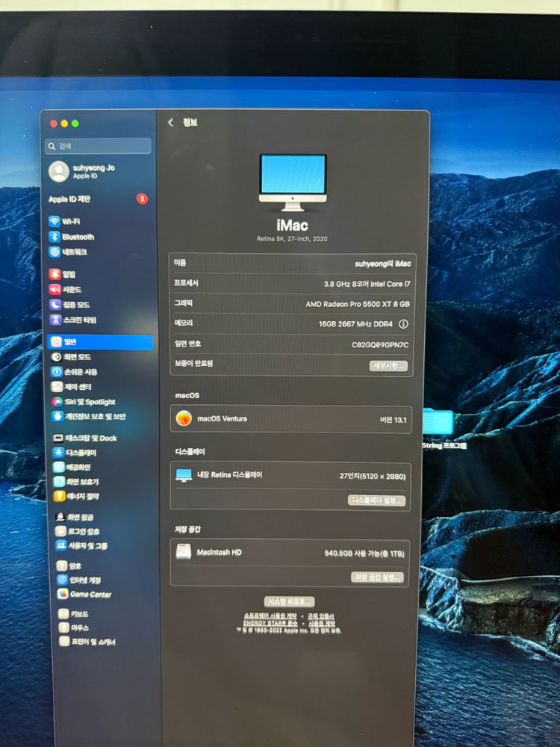
Task: Click the 시스템 리포트... button
Action: pyautogui.click(x=289, y=601)
